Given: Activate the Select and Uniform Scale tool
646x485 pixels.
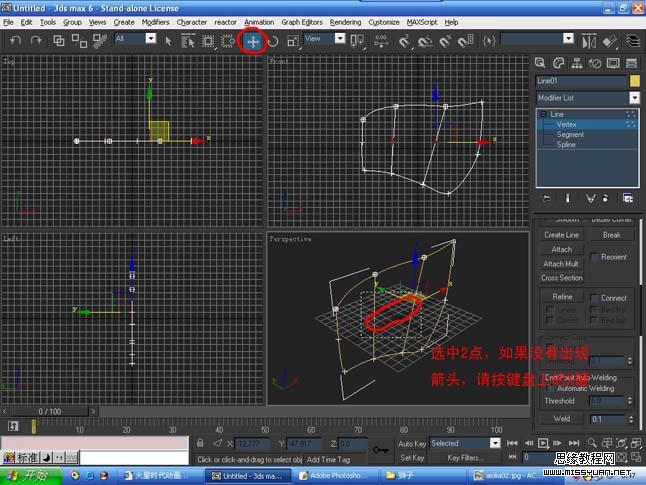Looking at the screenshot, I should tap(293, 41).
